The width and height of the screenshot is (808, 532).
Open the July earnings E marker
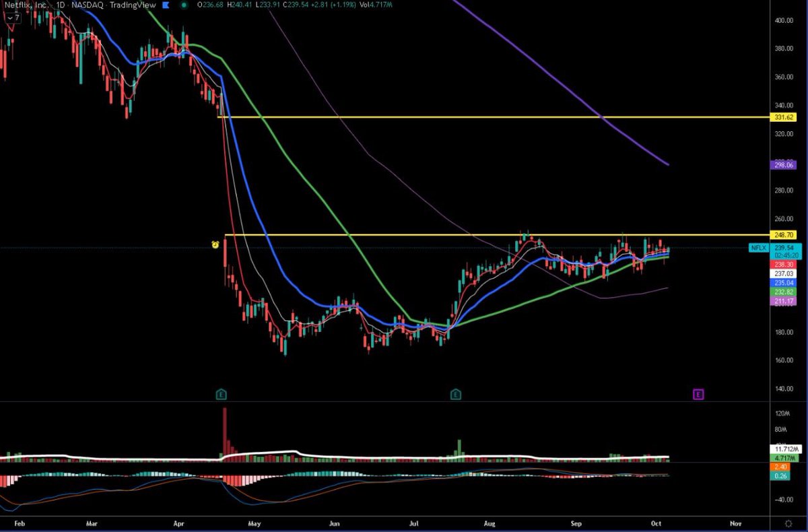click(x=456, y=393)
